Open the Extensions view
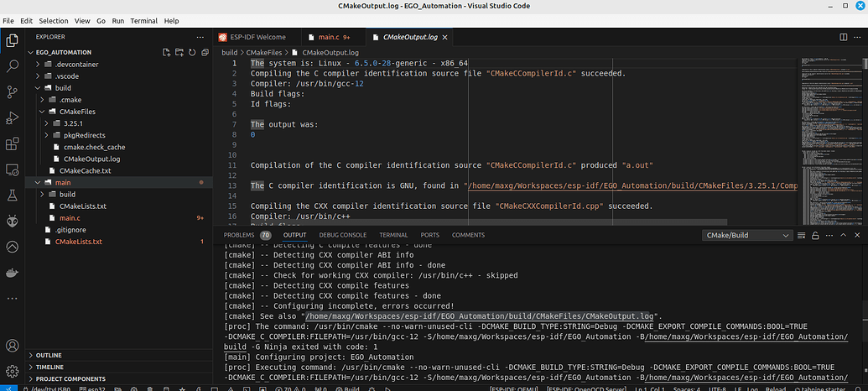868x391 pixels. tap(13, 143)
